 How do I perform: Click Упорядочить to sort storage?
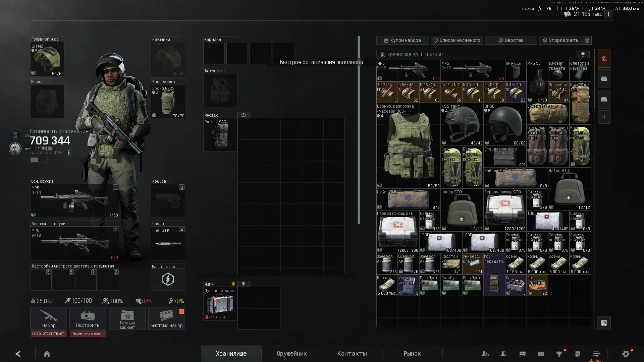click(561, 40)
